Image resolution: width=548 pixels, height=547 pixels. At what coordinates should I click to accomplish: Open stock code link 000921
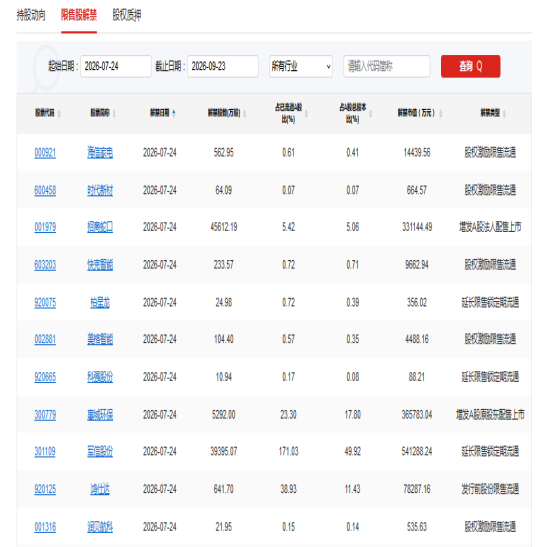click(45, 153)
